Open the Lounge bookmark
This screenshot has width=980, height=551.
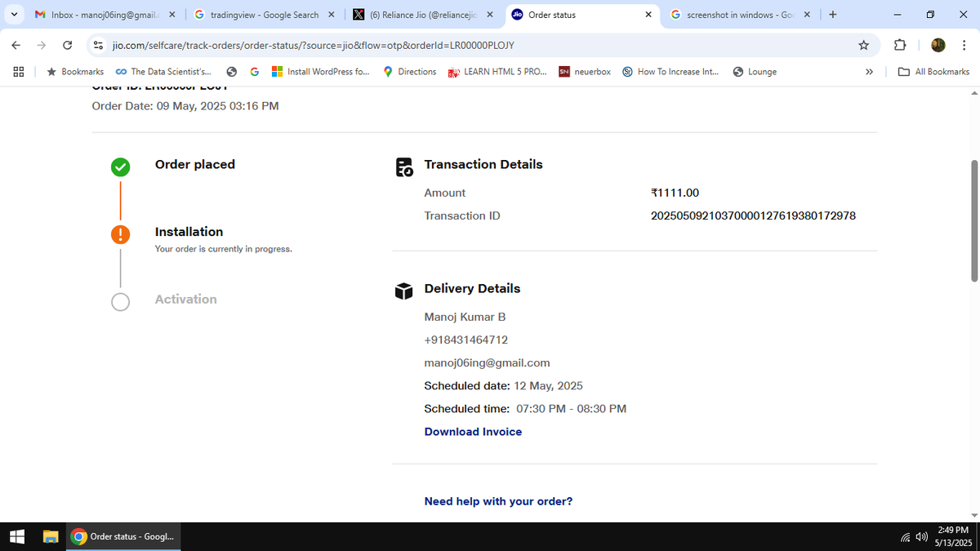755,72
